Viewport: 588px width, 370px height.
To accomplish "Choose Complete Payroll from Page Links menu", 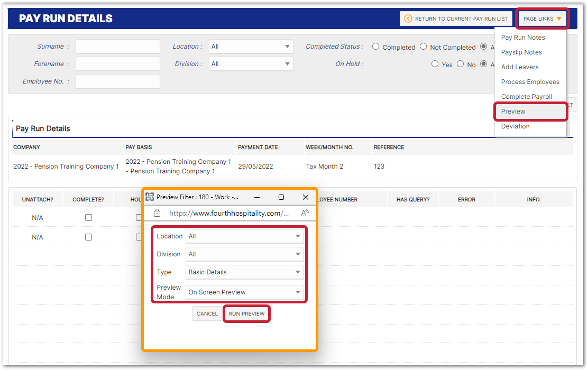I will (527, 97).
